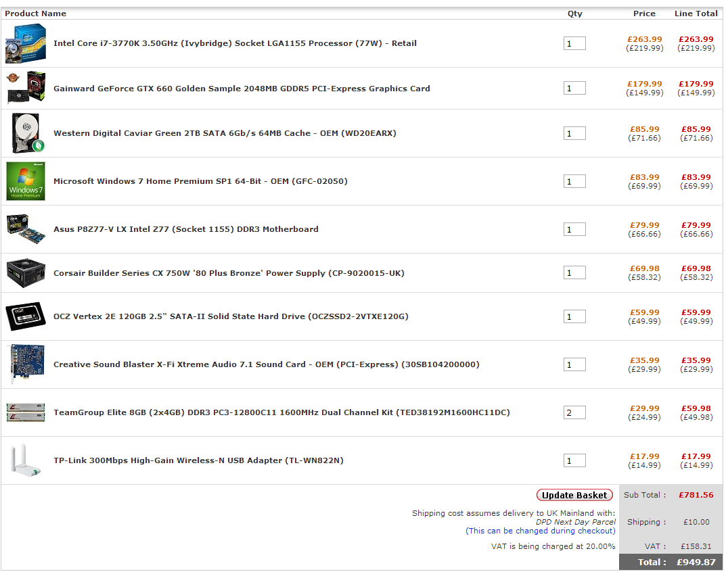Click the Update Basket button

pyautogui.click(x=574, y=495)
